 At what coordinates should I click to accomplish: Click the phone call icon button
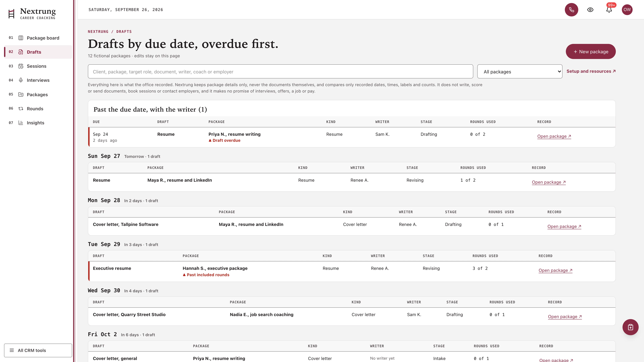571,10
